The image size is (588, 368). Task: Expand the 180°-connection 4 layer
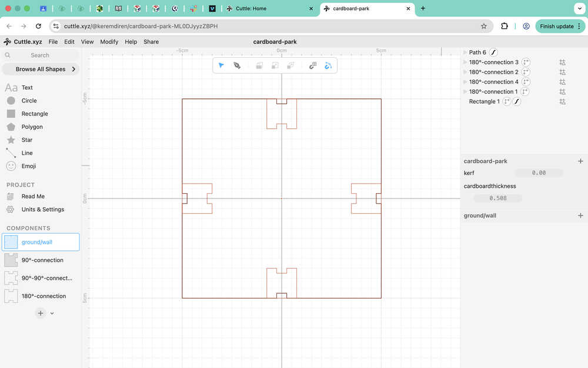pos(465,81)
